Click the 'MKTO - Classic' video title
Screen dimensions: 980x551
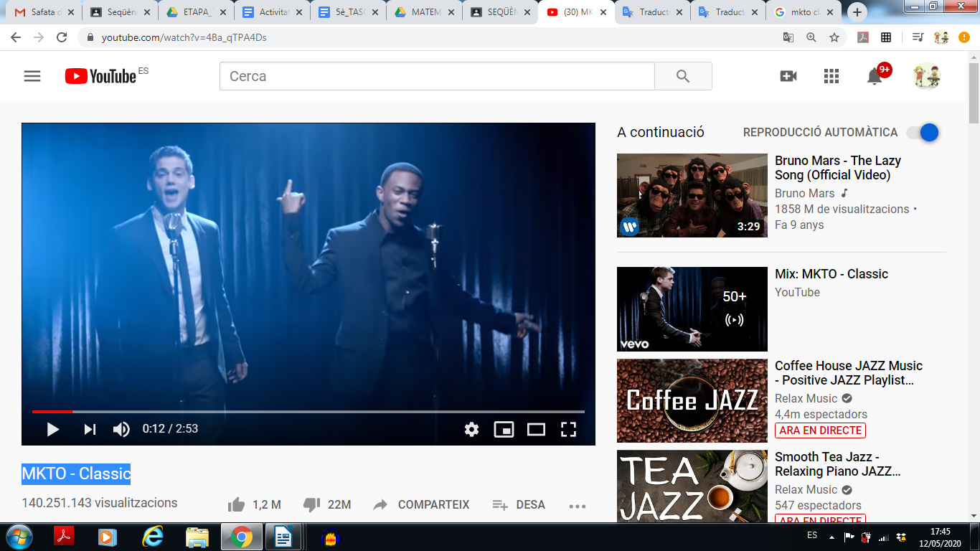tap(76, 474)
